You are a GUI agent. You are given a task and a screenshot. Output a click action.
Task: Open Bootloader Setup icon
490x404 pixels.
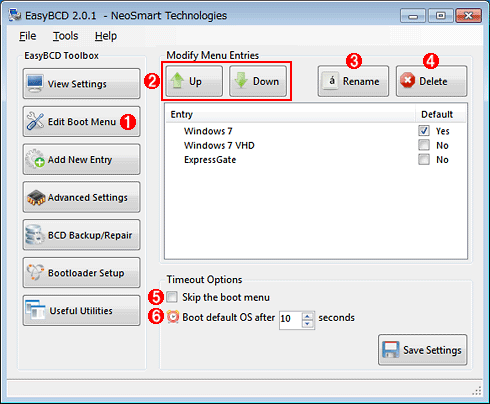(35, 272)
